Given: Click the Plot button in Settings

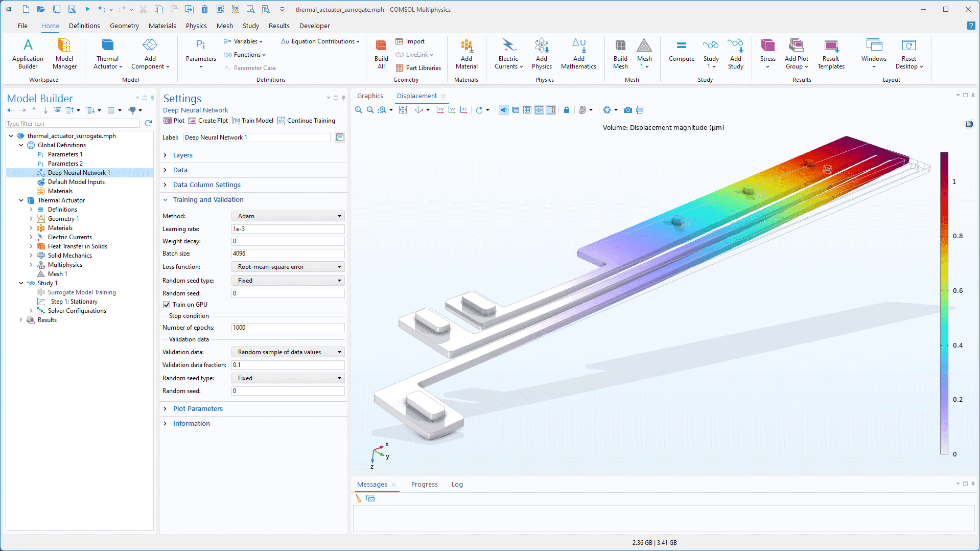Looking at the screenshot, I should [174, 121].
